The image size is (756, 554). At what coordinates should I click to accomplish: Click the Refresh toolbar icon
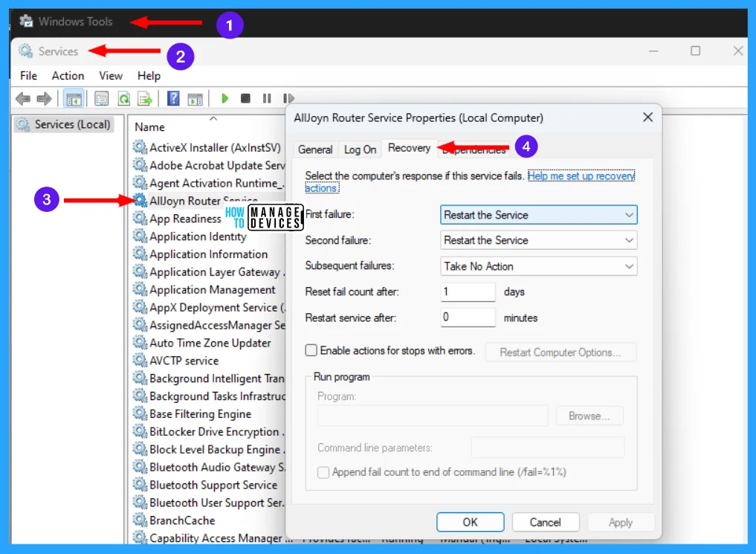pos(124,99)
